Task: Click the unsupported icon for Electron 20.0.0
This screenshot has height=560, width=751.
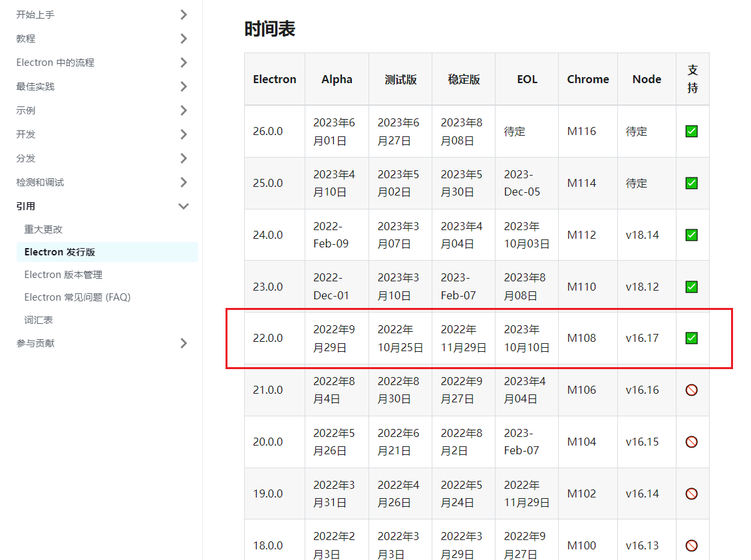Action: (x=691, y=442)
